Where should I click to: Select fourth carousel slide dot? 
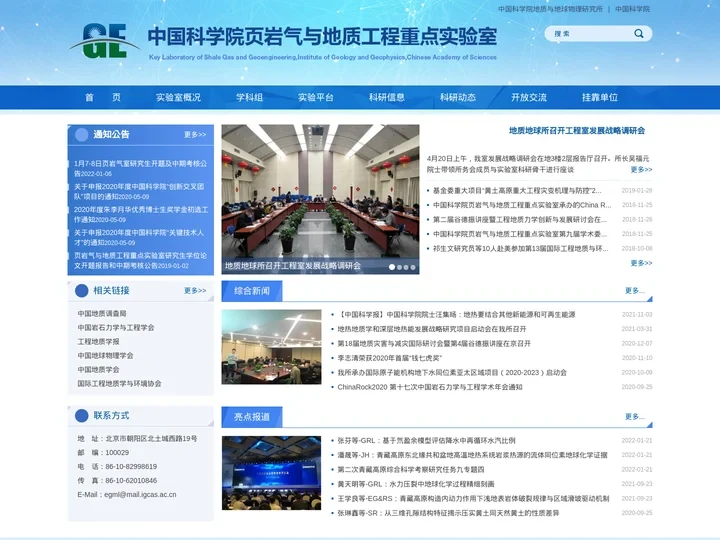(413, 267)
